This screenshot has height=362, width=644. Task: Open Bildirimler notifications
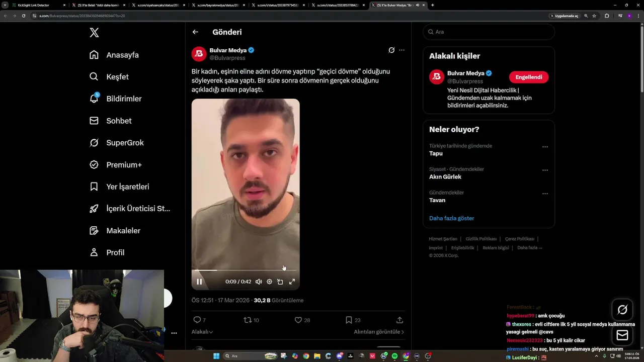[x=115, y=99]
